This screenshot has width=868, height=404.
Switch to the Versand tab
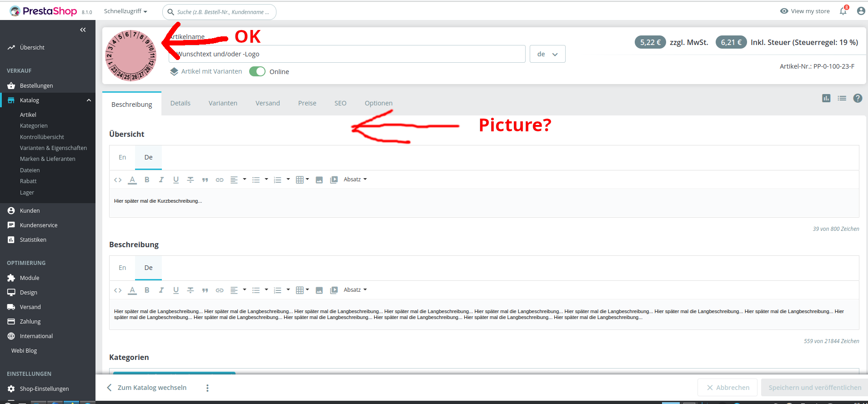[268, 103]
